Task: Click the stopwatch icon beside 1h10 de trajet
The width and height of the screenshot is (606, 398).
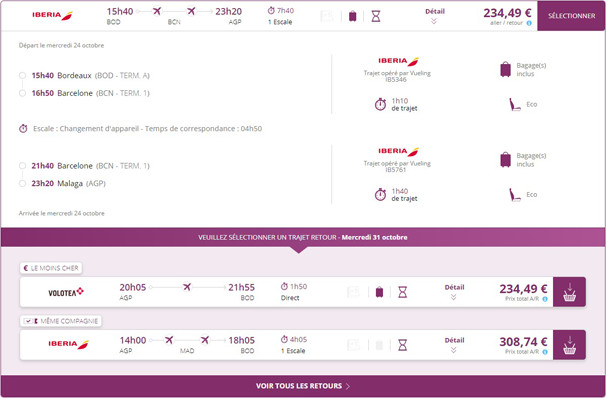Action: [380, 104]
